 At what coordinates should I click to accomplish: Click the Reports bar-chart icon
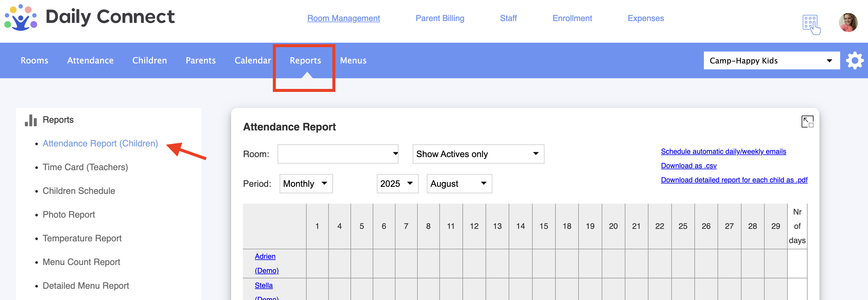click(31, 120)
